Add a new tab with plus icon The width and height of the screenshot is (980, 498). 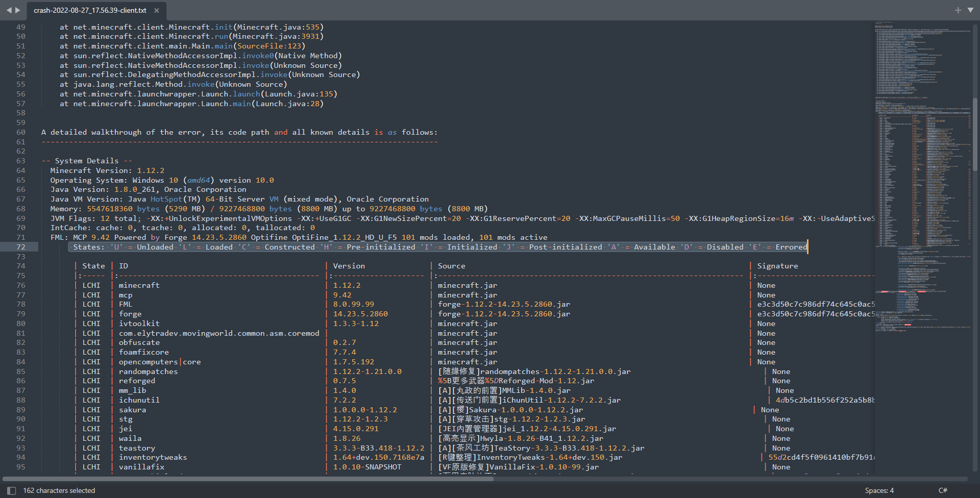pyautogui.click(x=958, y=10)
